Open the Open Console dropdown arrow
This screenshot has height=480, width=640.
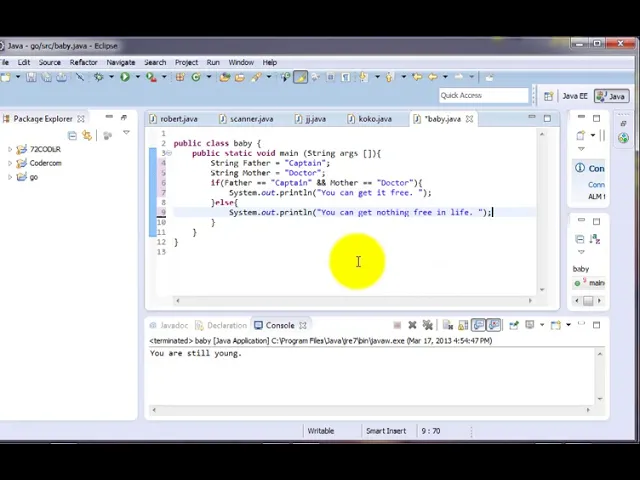tap(568, 325)
